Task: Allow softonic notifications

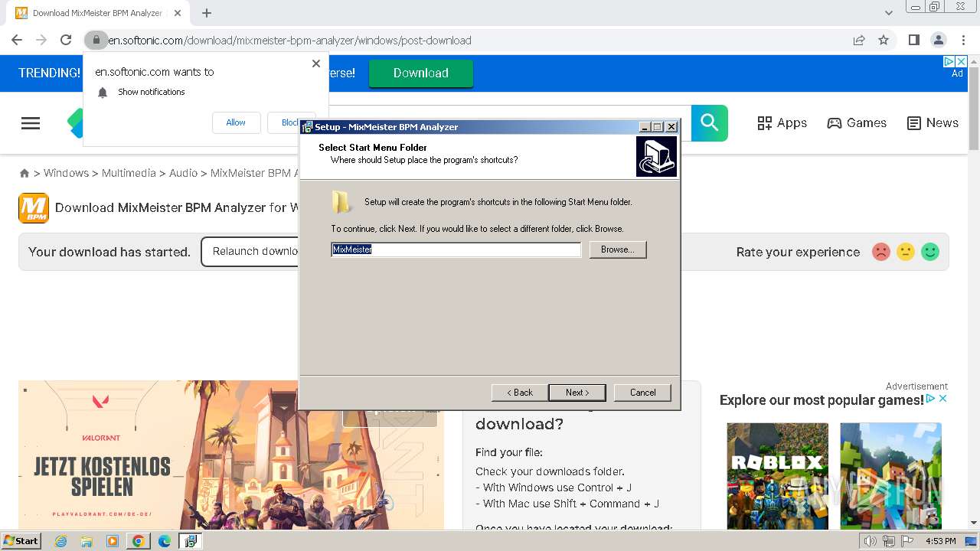Action: (236, 122)
